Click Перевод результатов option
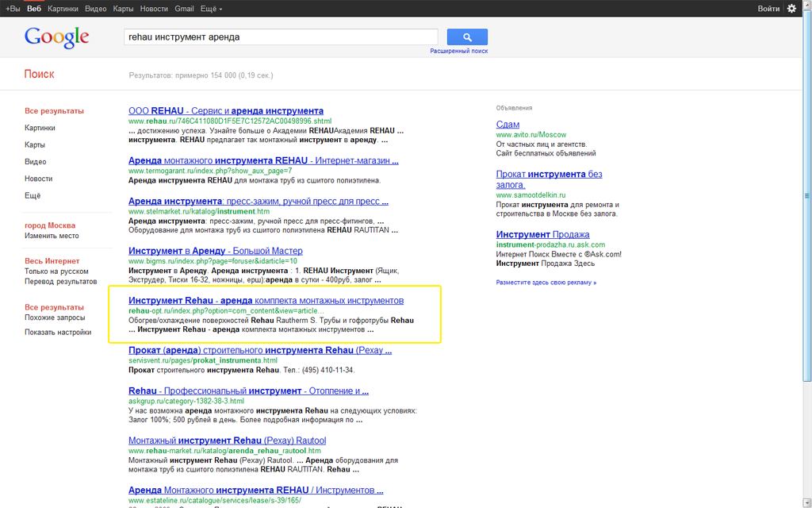 click(x=60, y=282)
